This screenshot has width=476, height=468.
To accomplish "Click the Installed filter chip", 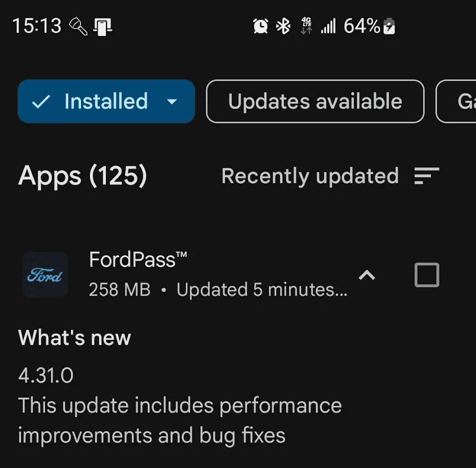I will tap(106, 101).
